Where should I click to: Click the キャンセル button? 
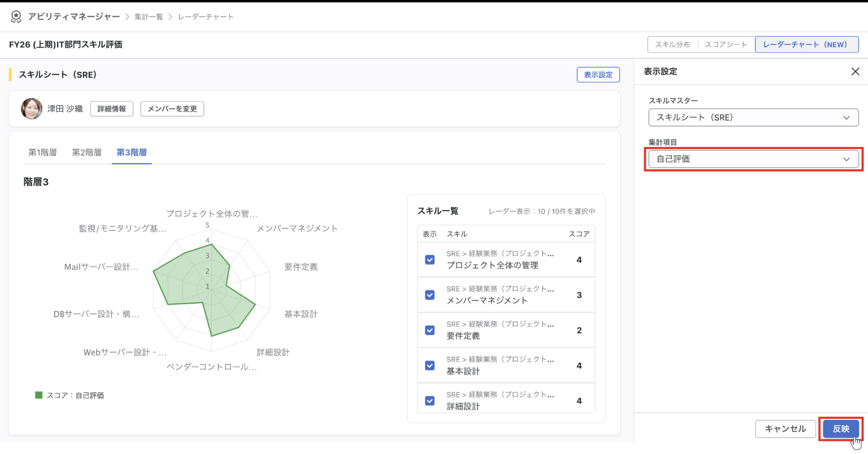(785, 429)
